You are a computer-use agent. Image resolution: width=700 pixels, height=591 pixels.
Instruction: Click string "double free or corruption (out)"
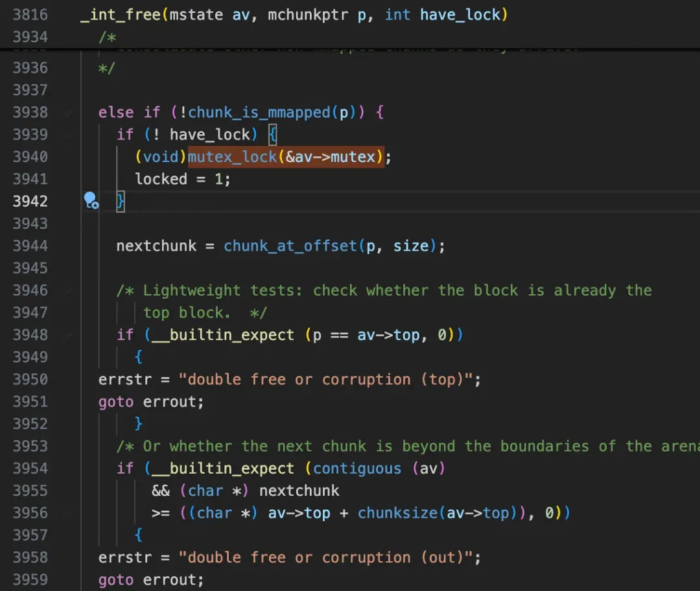326,557
